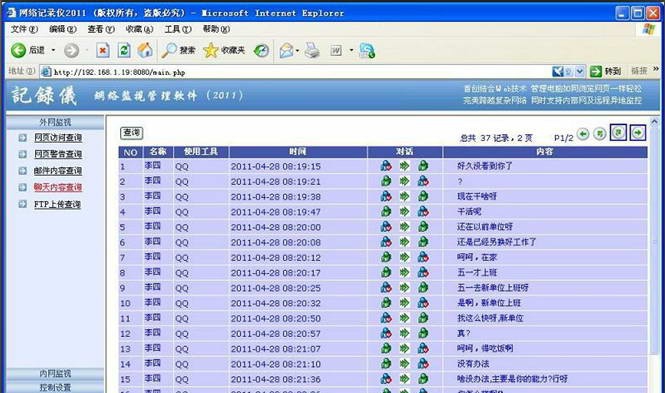Image resolution: width=665 pixels, height=393 pixels.
Task: Open the 文件(F) menu
Action: (24, 29)
